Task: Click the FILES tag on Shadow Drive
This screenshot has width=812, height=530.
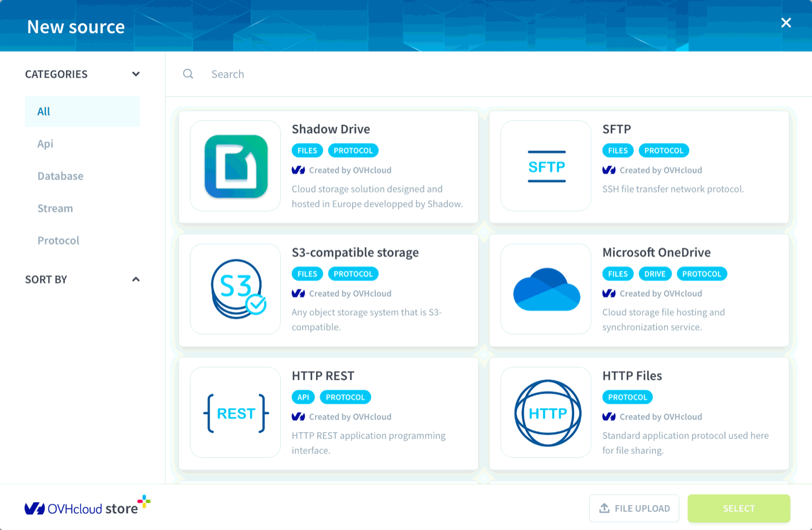Action: coord(307,151)
